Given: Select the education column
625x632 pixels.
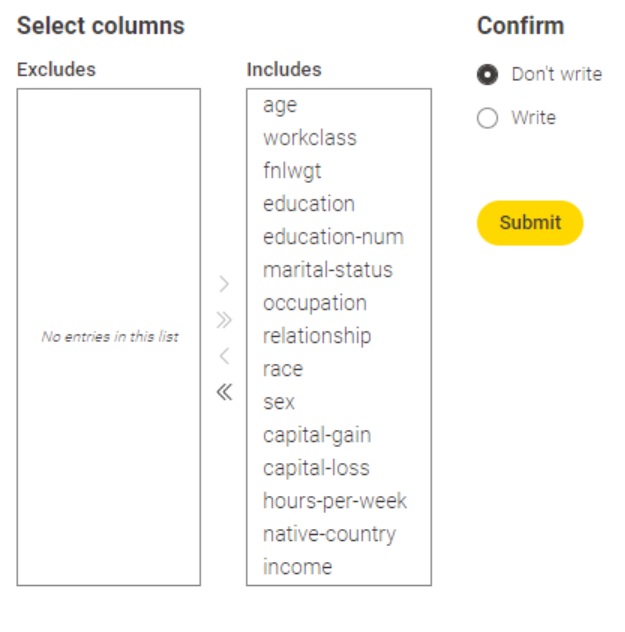Looking at the screenshot, I should [308, 204].
